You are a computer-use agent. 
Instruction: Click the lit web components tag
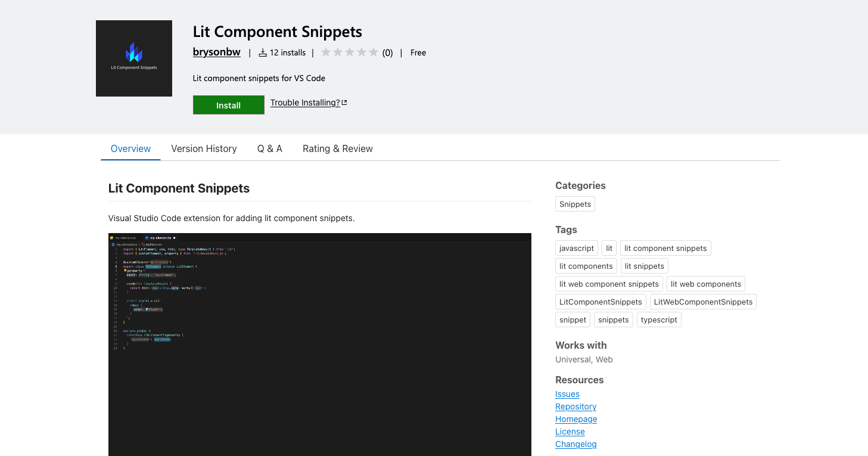coord(705,284)
